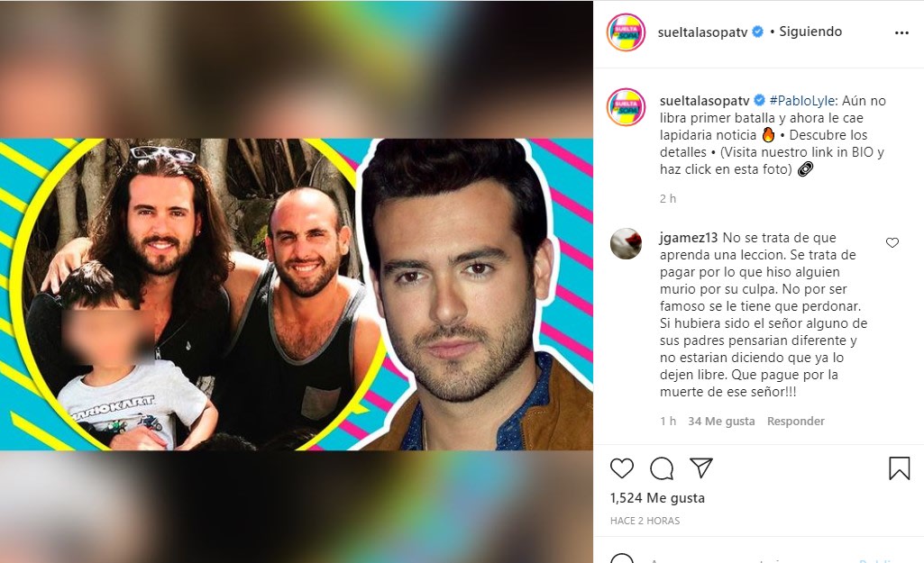Like jgamez13's comment with the small heart
The height and width of the screenshot is (563, 924).
[892, 242]
